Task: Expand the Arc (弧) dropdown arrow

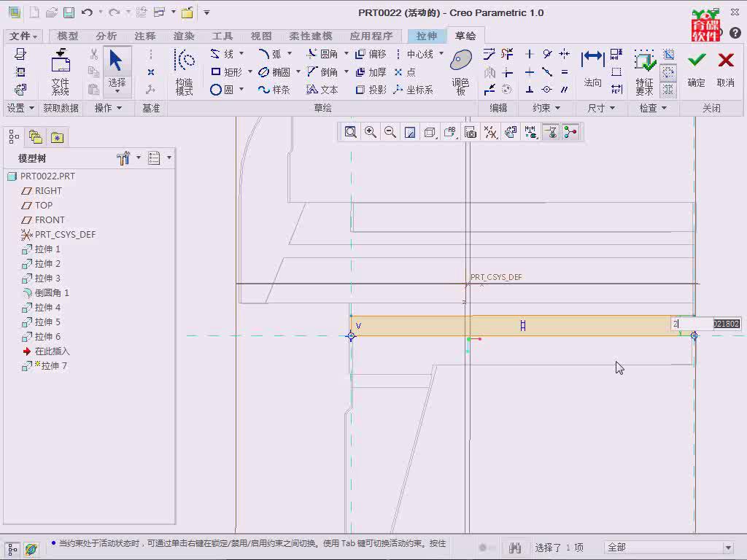Action: point(289,54)
